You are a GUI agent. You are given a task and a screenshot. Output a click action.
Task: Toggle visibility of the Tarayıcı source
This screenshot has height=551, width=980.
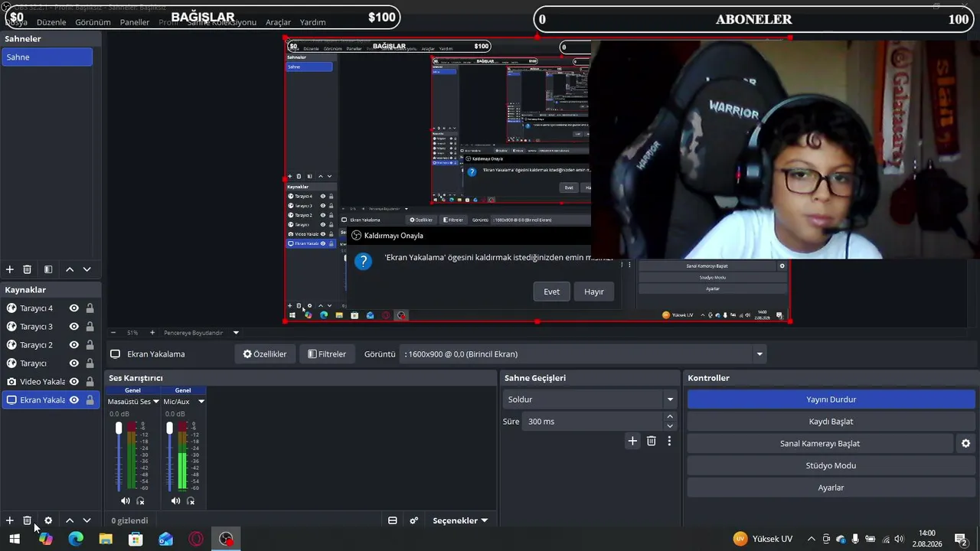click(x=74, y=364)
